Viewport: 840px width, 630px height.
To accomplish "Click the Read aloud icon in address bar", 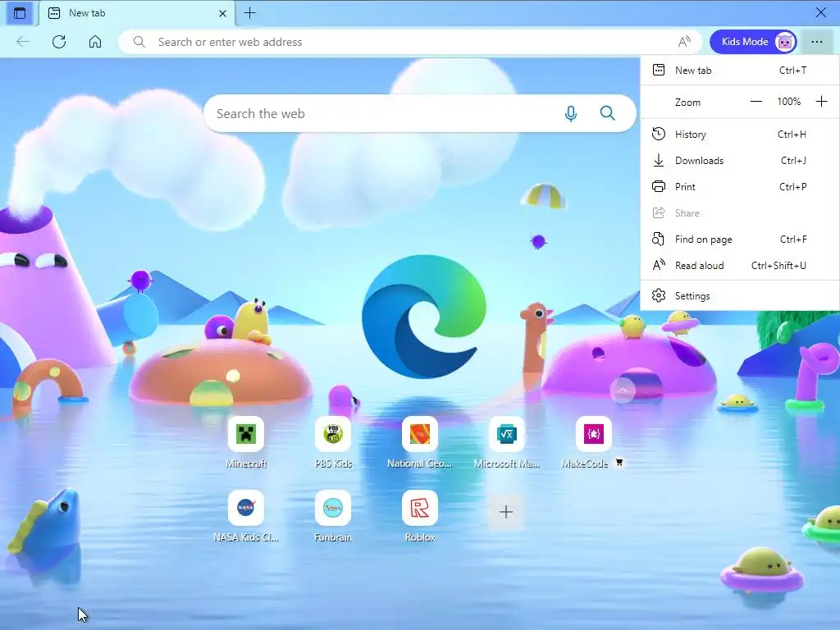I will click(x=684, y=42).
